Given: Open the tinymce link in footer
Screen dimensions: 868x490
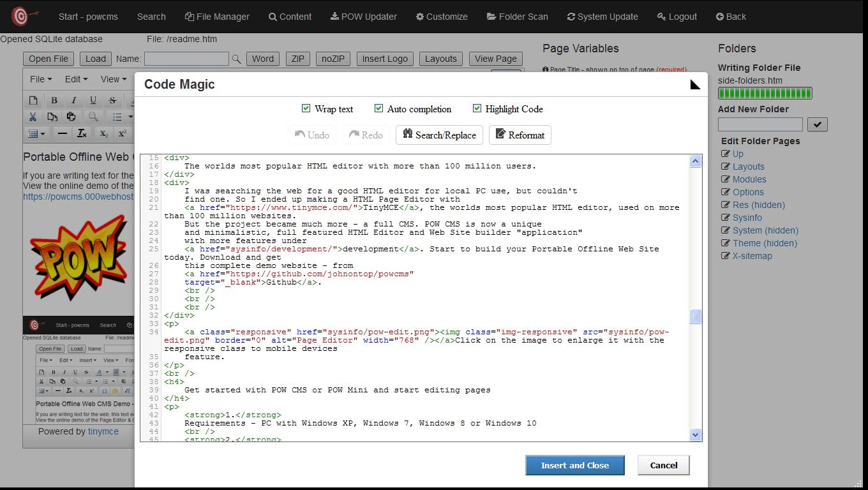Looking at the screenshot, I should tap(103, 431).
